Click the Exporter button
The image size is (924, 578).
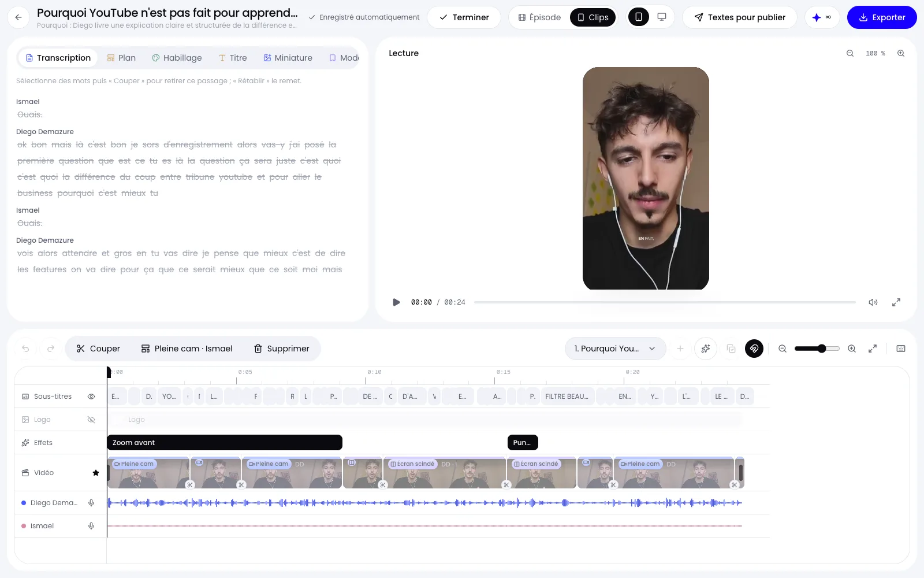(882, 17)
